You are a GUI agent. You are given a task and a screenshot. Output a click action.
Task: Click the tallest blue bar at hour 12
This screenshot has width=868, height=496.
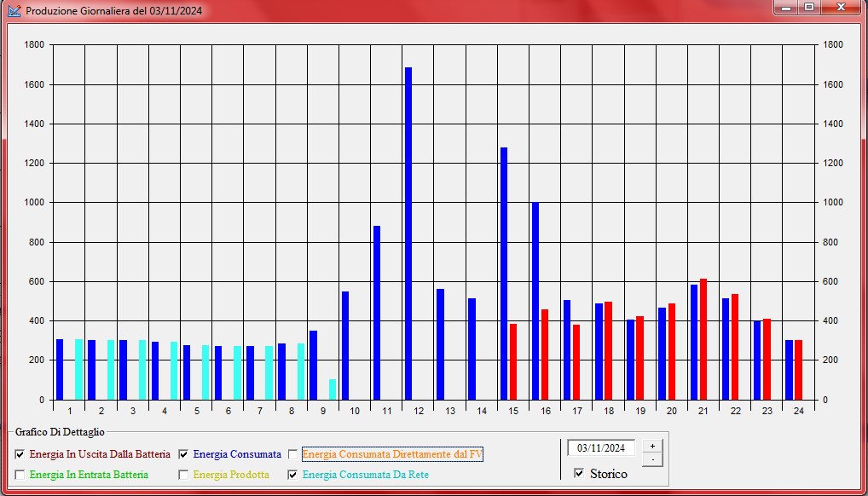tap(408, 230)
